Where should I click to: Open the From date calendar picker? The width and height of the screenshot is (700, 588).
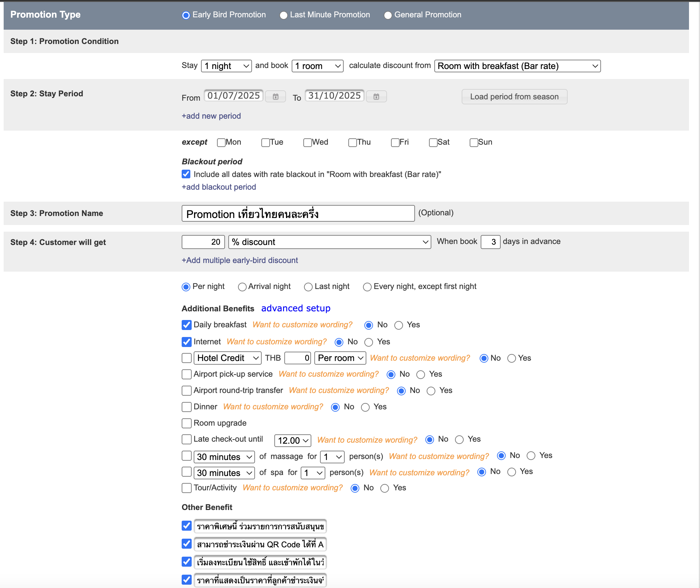click(x=275, y=97)
